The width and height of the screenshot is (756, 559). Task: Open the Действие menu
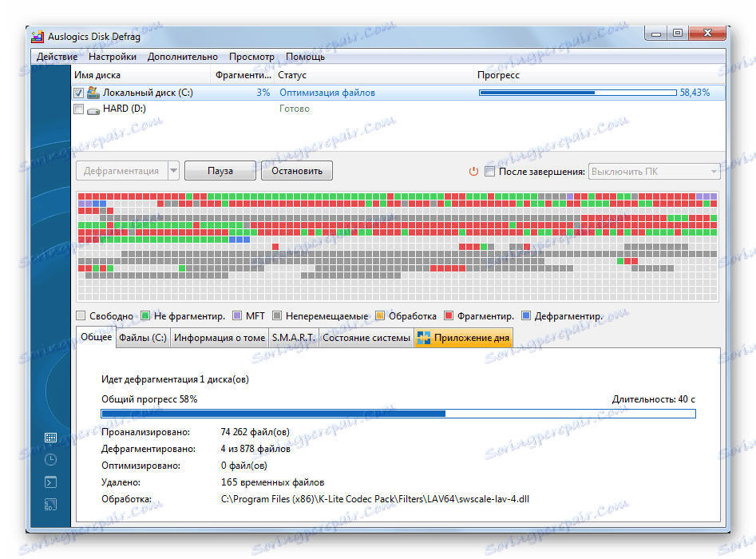tap(57, 57)
